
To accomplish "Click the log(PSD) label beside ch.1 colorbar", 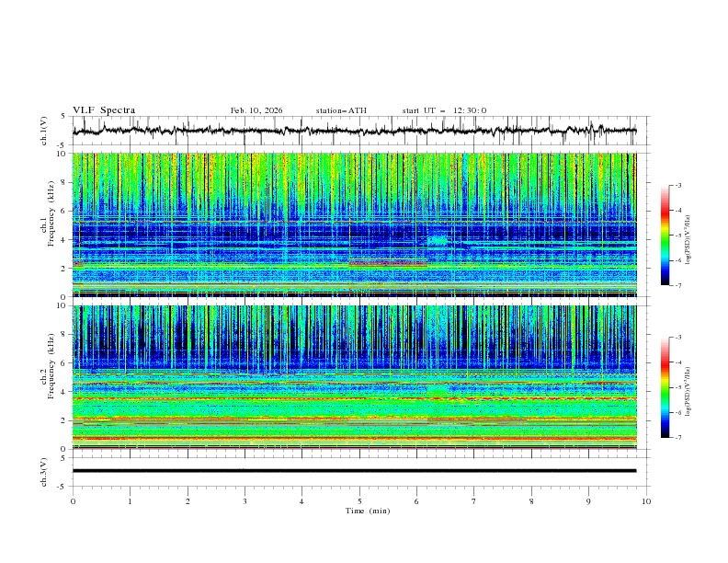I will coord(688,240).
